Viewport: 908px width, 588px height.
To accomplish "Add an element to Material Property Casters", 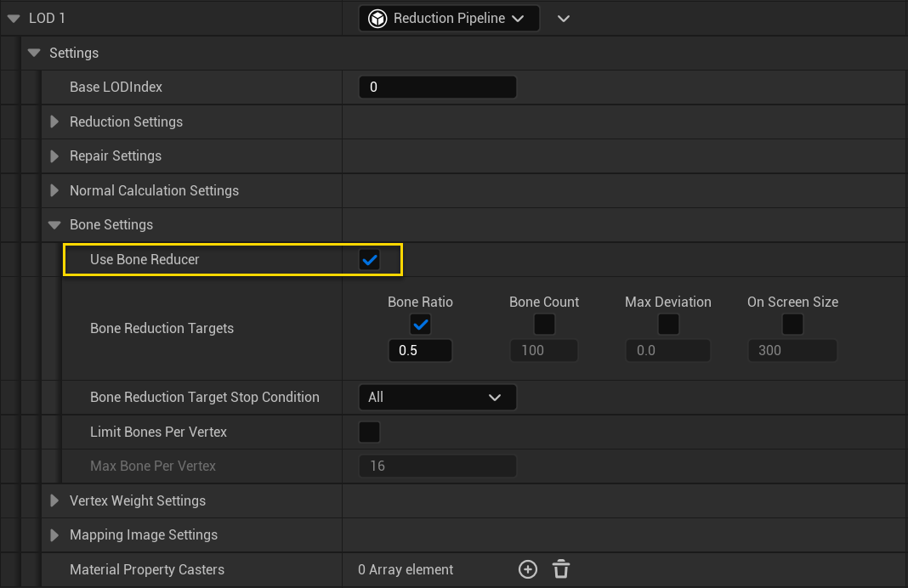I will point(527,569).
